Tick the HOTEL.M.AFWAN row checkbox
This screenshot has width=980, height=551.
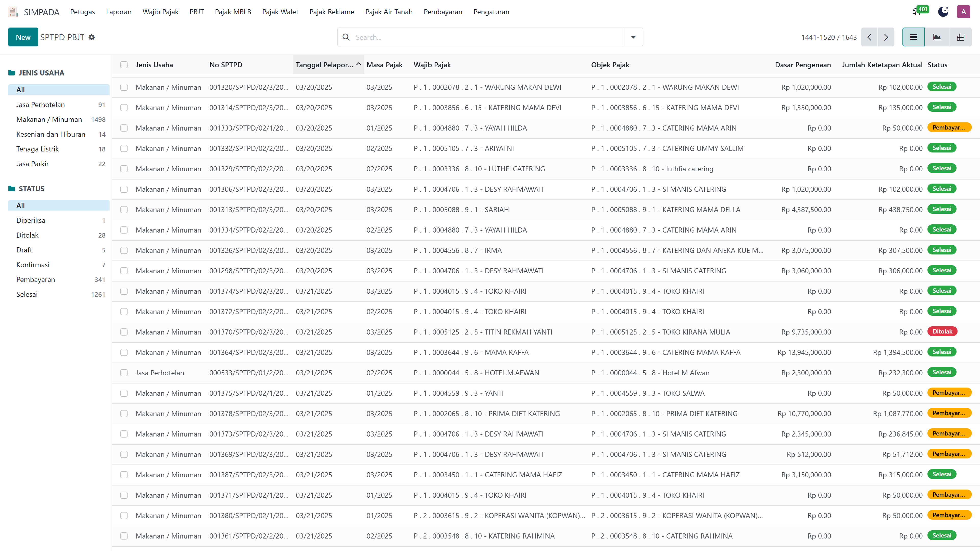point(124,373)
